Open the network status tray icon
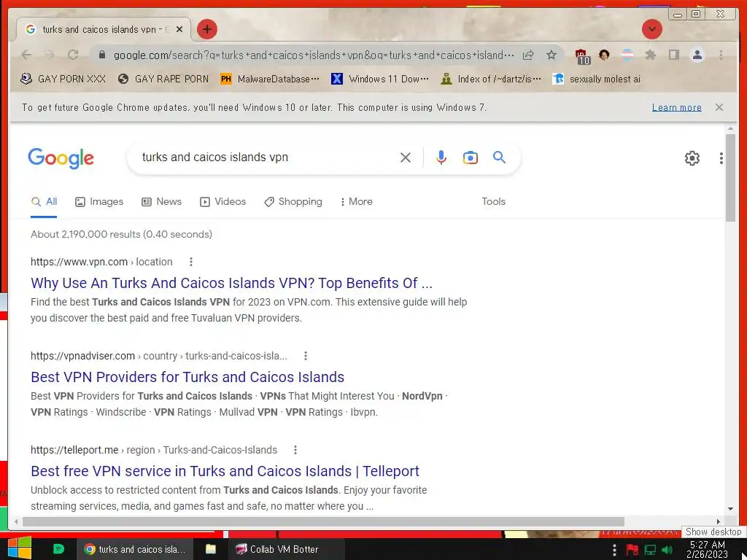747x560 pixels. pyautogui.click(x=650, y=550)
